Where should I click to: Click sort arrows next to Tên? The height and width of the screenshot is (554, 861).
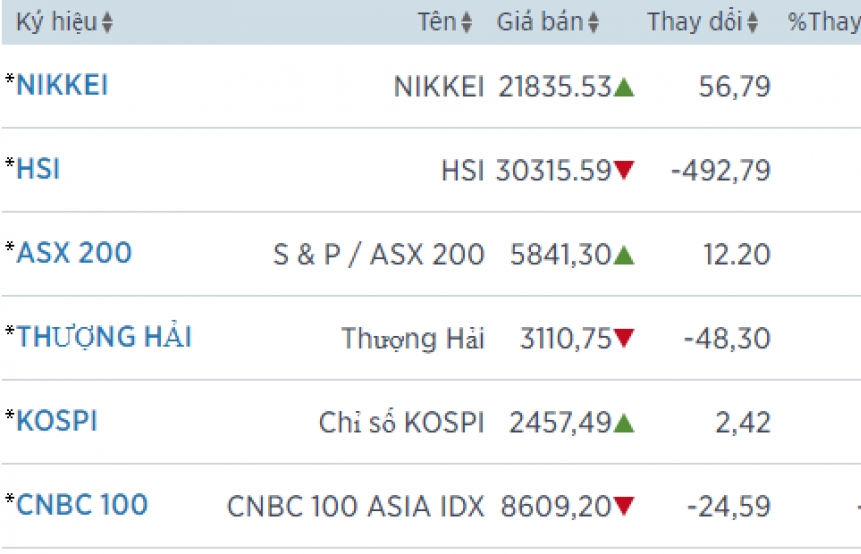coord(466,23)
